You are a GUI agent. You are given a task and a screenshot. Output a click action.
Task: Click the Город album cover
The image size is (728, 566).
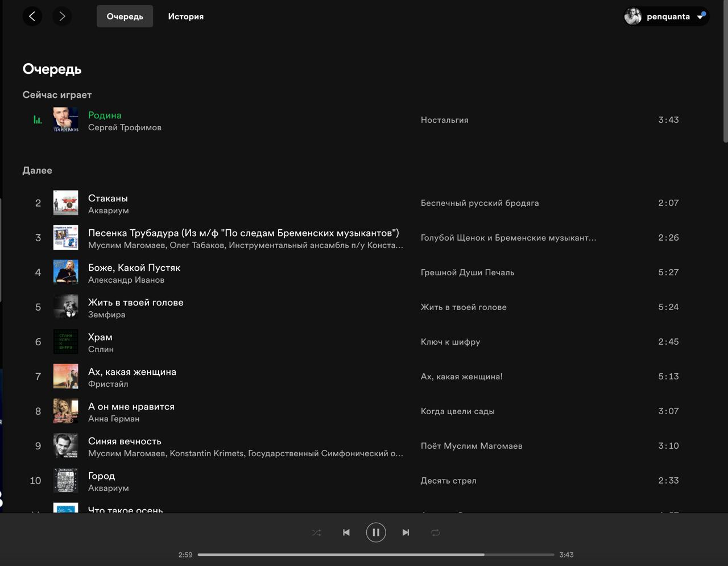[66, 481]
